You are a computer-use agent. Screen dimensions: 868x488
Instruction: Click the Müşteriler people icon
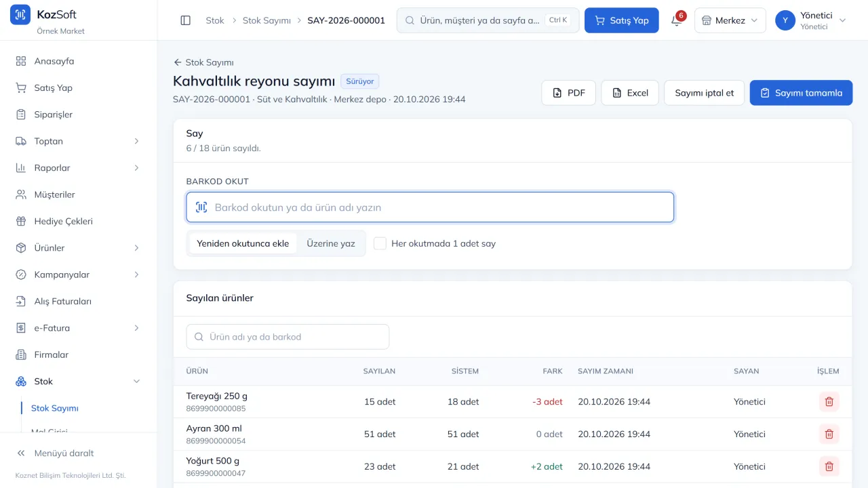[x=21, y=195]
